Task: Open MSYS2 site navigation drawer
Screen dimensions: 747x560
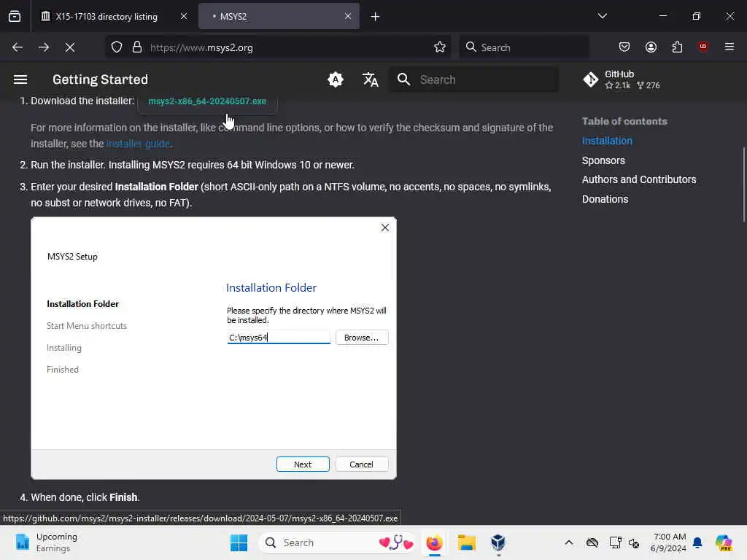Action: tap(20, 79)
